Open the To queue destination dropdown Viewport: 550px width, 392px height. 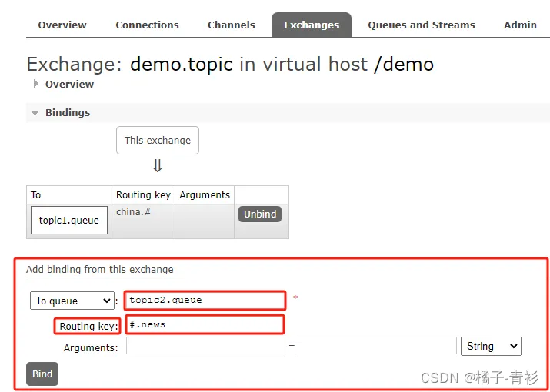coord(72,301)
